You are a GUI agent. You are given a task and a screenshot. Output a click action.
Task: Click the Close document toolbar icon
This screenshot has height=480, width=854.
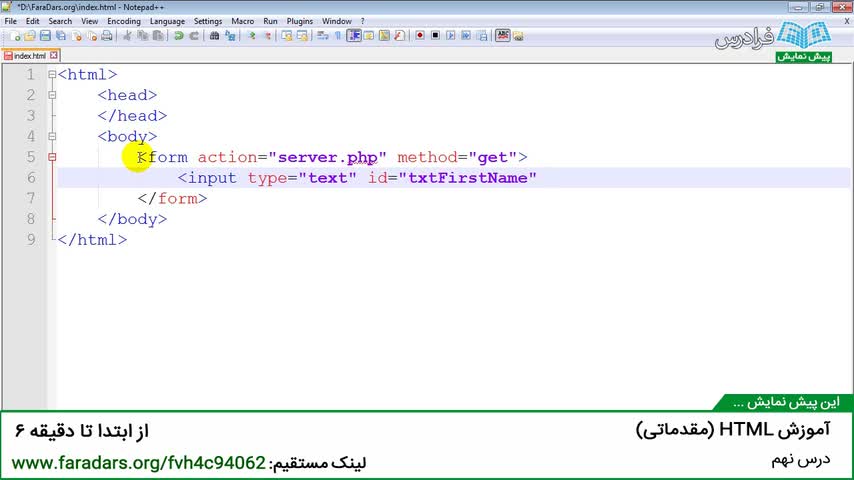click(77, 36)
